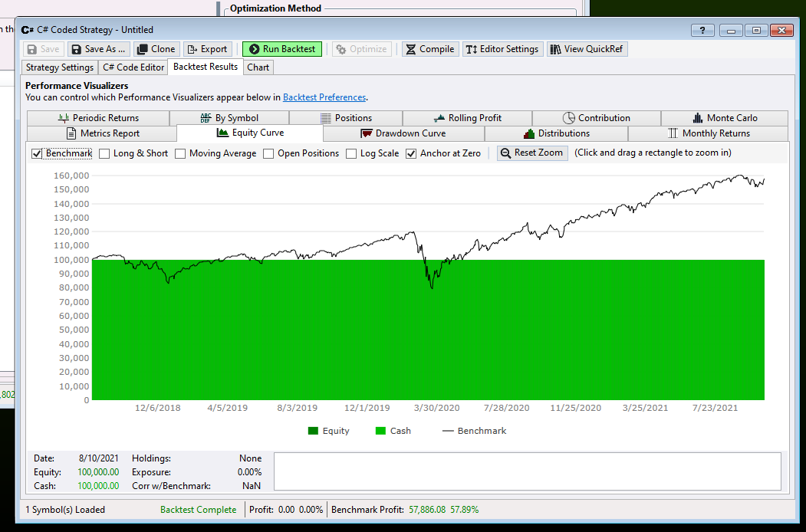The image size is (806, 532).
Task: Uncheck the Benchmark checkbox
Action: pos(37,153)
